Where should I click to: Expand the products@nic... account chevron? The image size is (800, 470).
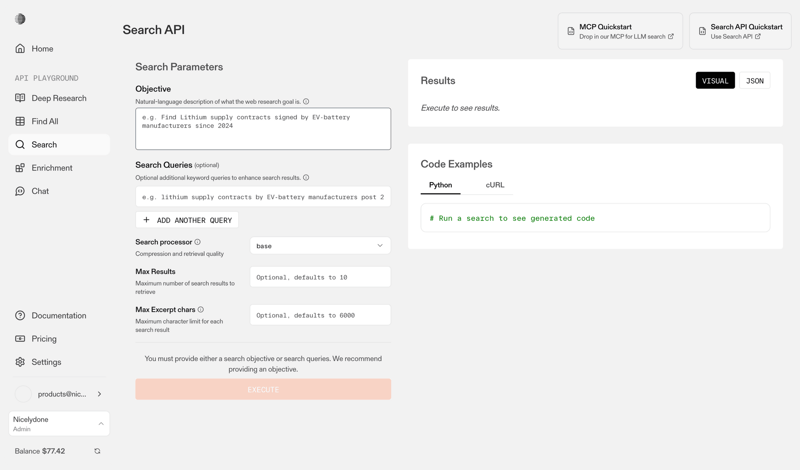99,394
